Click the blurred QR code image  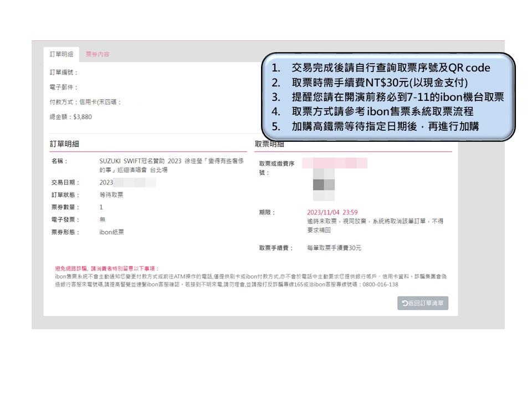tap(324, 185)
